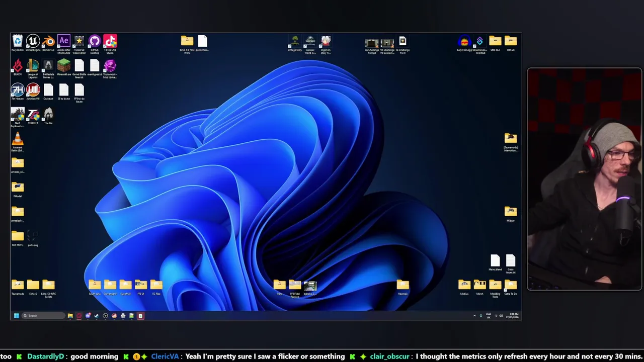644x362 pixels.
Task: Open File Explorer from the taskbar
Action: tap(70, 316)
